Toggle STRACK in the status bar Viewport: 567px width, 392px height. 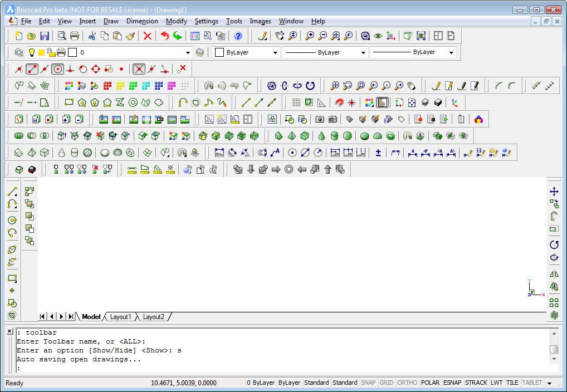point(476,383)
